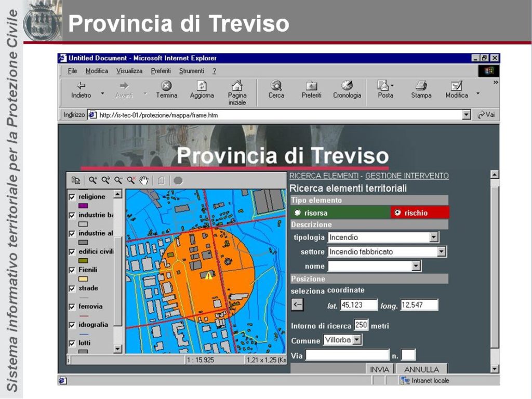The width and height of the screenshot is (532, 399).
Task: Click the select-coordinates arrow button
Action: [297, 304]
